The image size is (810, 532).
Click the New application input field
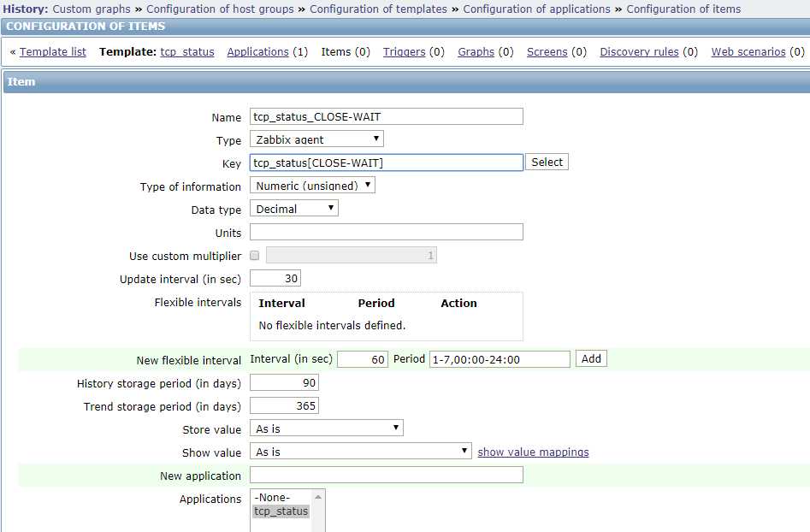387,476
